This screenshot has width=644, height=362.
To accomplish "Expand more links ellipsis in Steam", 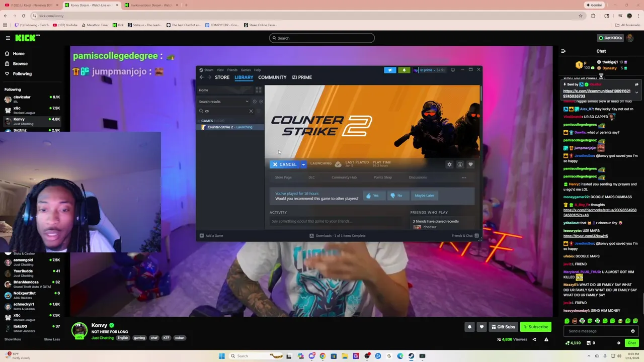I will click(464, 177).
